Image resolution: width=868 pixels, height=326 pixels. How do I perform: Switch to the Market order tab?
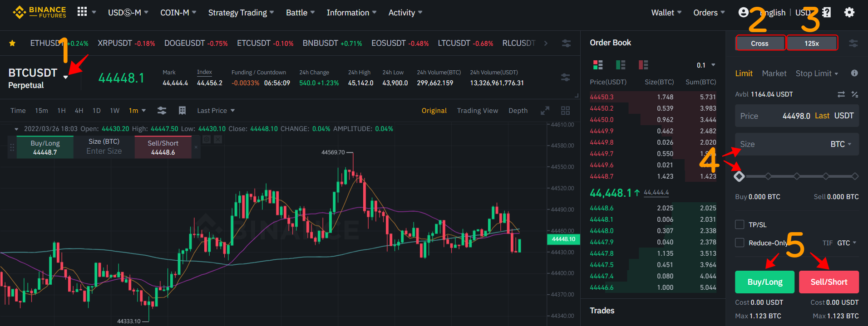774,73
